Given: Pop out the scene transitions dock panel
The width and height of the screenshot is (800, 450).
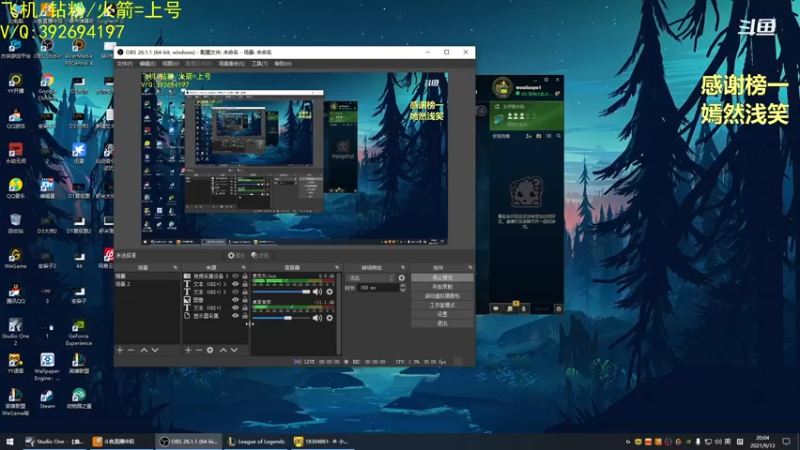Looking at the screenshot, I should [403, 267].
